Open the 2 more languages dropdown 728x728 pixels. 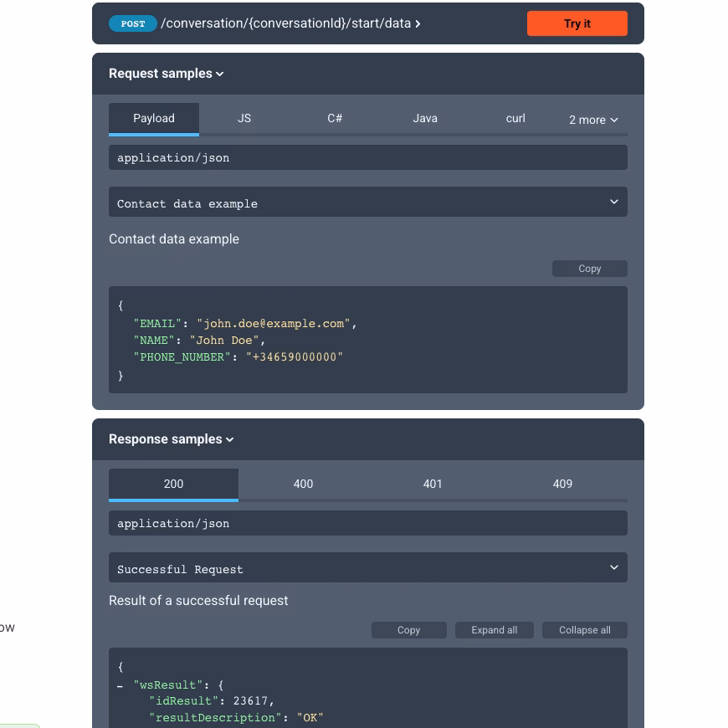593,120
